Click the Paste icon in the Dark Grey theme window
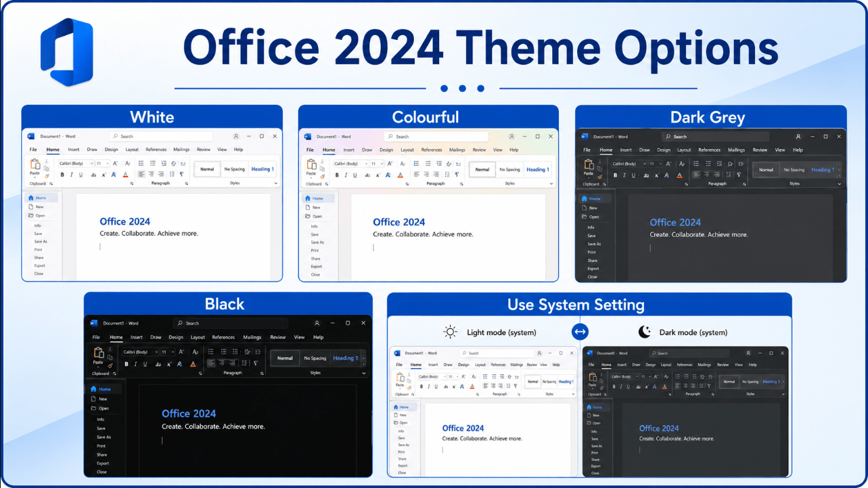 [589, 164]
